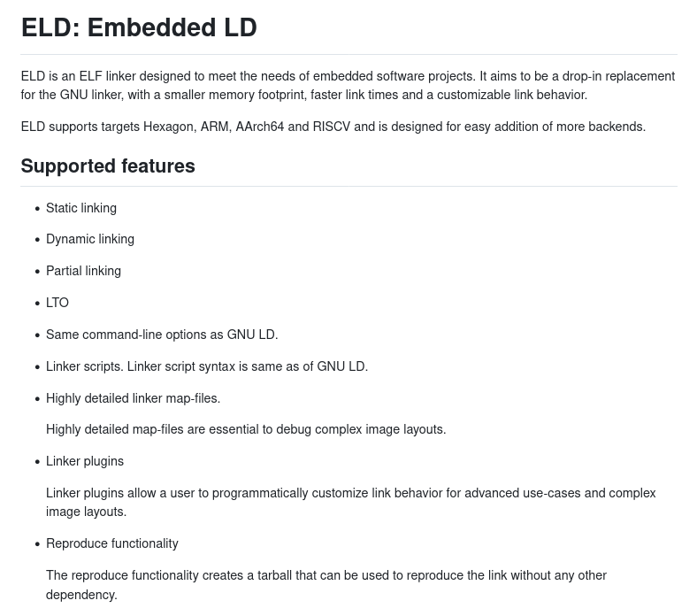Image resolution: width=697 pixels, height=616 pixels.
Task: Click the sentence about supported targets Hexagon, ARM
Action: pyautogui.click(x=333, y=127)
